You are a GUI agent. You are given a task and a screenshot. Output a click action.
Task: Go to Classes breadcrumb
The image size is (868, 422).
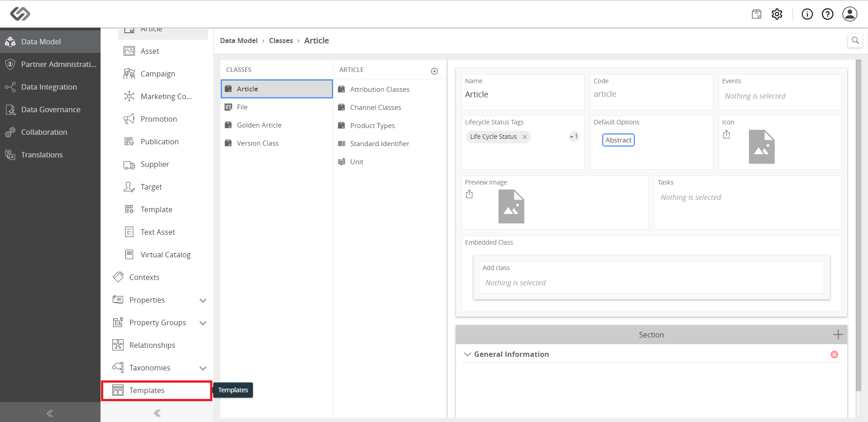pyautogui.click(x=281, y=41)
